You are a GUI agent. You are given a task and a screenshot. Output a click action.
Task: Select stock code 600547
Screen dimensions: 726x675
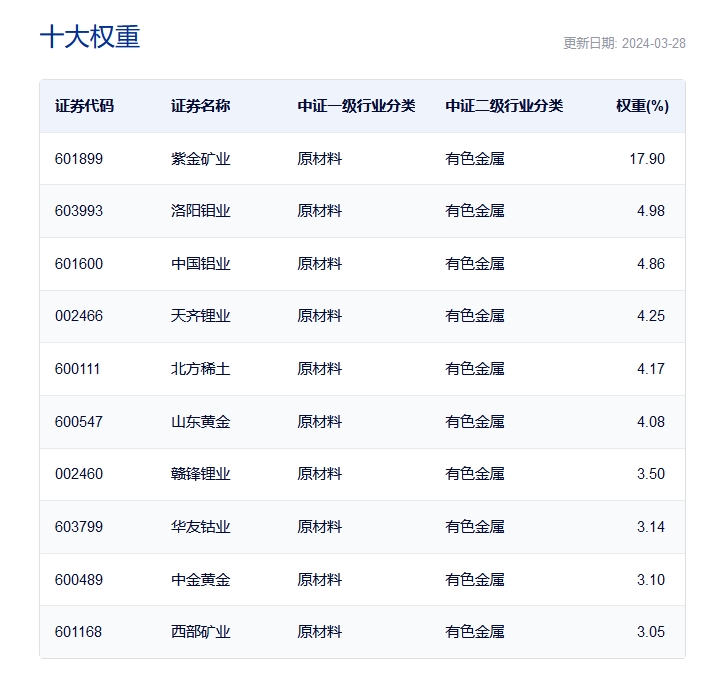tap(79, 422)
